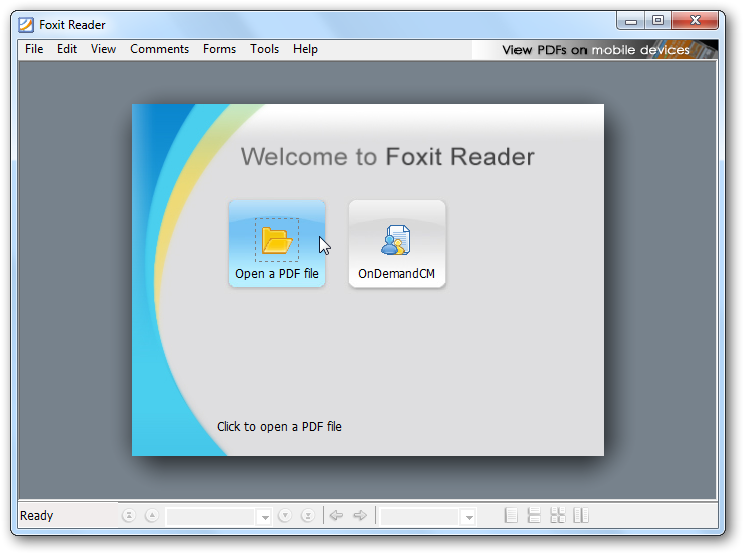The width and height of the screenshot is (744, 554).
Task: Select facing pages layout icon
Action: tap(581, 515)
